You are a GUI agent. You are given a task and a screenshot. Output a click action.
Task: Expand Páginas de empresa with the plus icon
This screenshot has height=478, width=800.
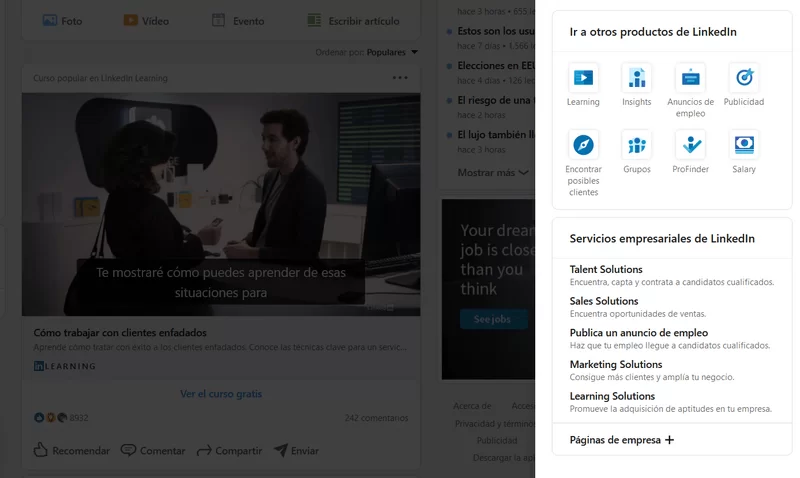669,440
